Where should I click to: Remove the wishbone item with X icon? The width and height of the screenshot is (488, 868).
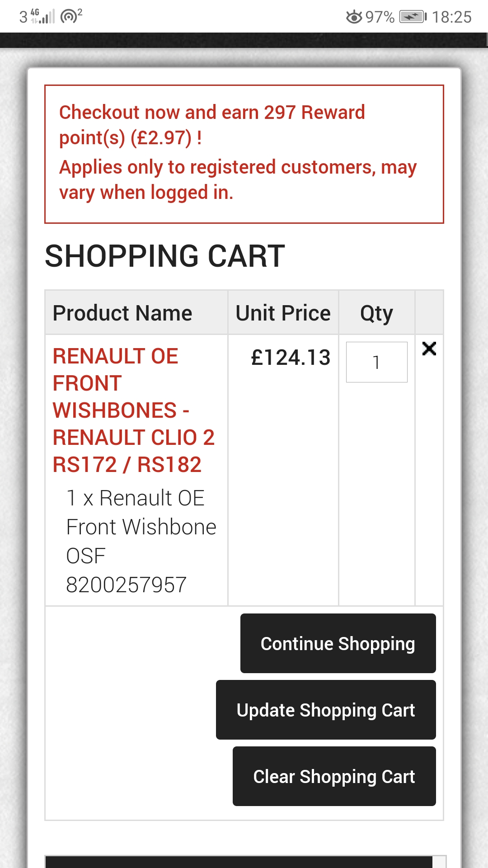click(x=429, y=349)
